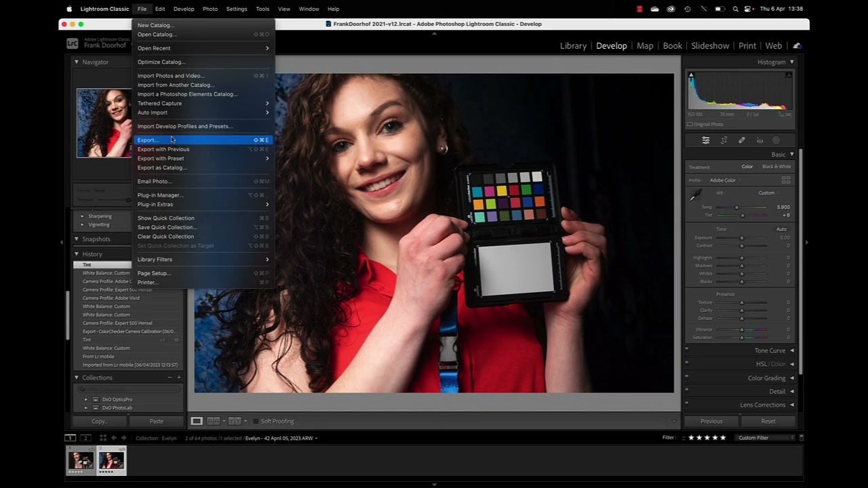
Task: Adjust the Exposure slider handle
Action: click(x=742, y=238)
